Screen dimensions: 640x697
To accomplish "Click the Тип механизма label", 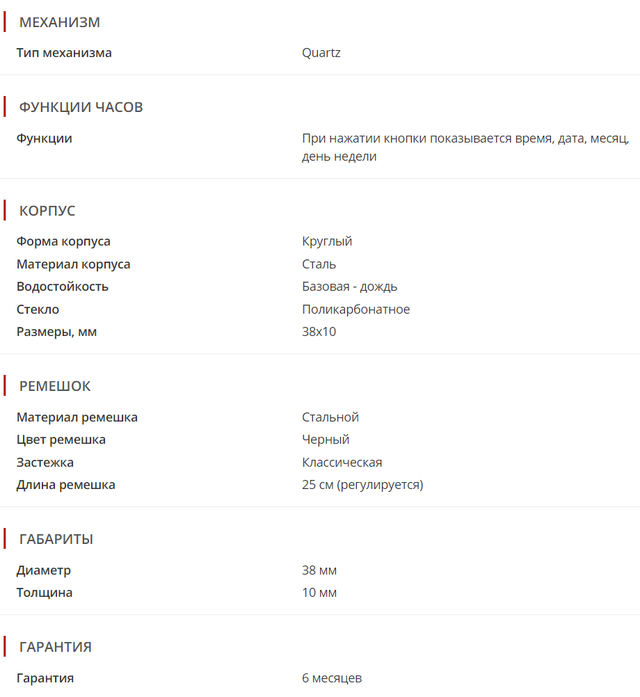I will click(x=64, y=52).
